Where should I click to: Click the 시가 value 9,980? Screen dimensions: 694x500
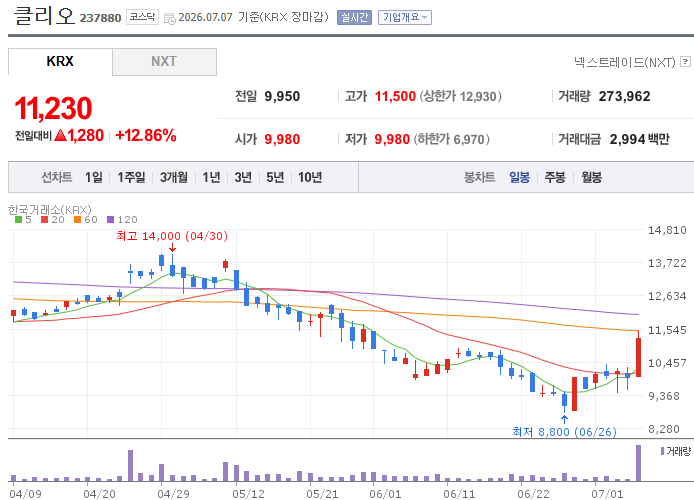click(x=282, y=139)
